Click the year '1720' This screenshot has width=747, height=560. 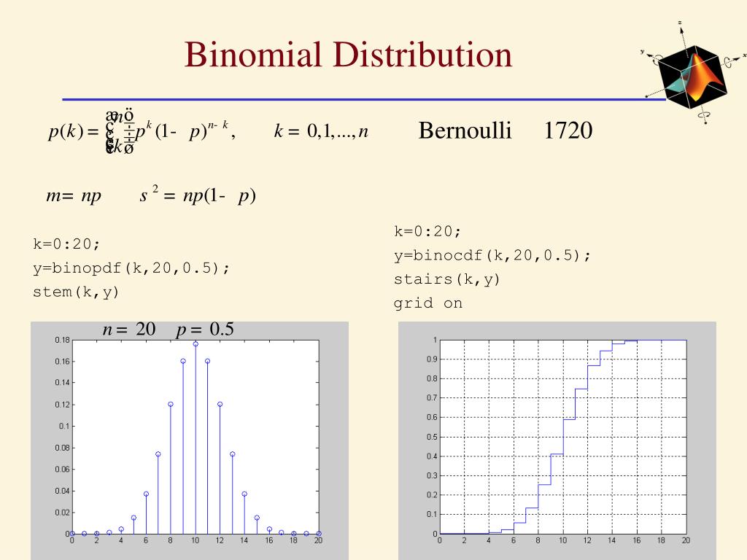tap(568, 131)
